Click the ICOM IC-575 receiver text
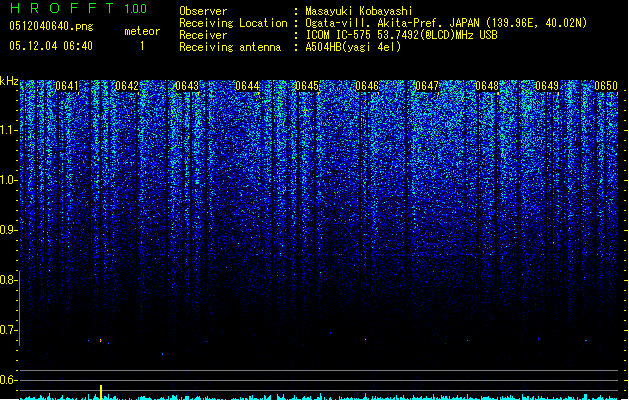 coord(401,35)
